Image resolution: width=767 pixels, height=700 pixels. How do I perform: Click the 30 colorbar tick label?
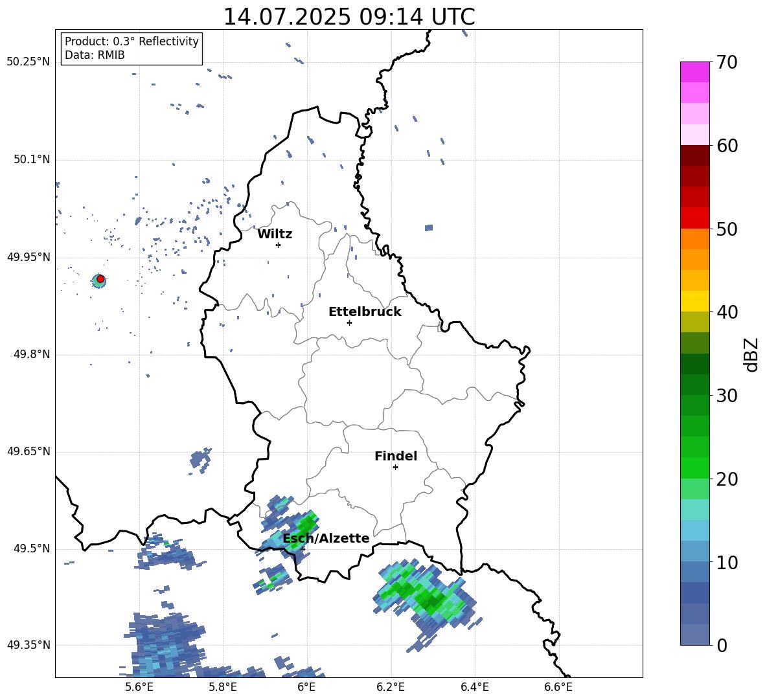click(x=727, y=396)
